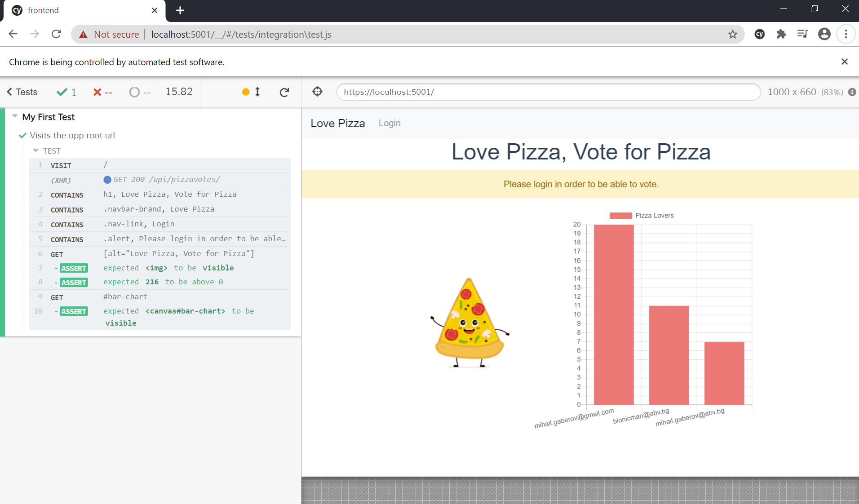Click the Love Pizza navbar brand
Screen dimensions: 859x504
(338, 123)
